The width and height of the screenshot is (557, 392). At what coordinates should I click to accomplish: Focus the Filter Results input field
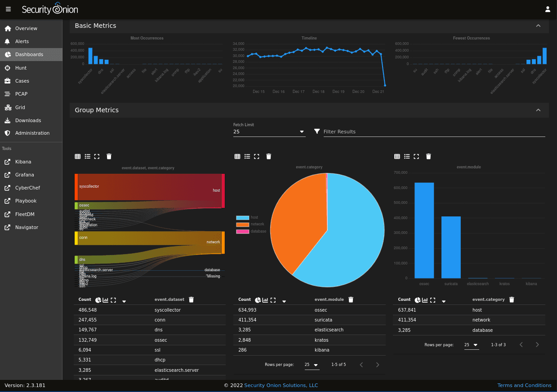[x=434, y=132]
